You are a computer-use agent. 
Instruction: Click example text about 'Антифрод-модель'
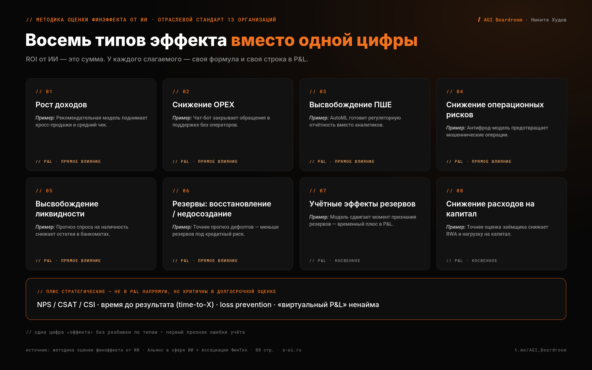pos(497,131)
